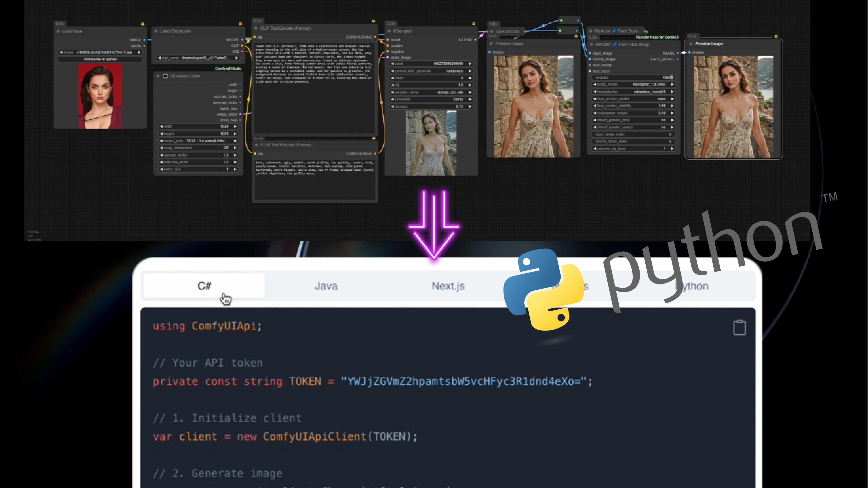Image resolution: width=868 pixels, height=488 pixels.
Task: Decrease CR Aspect Ratio height with left arrow
Action: tap(161, 134)
